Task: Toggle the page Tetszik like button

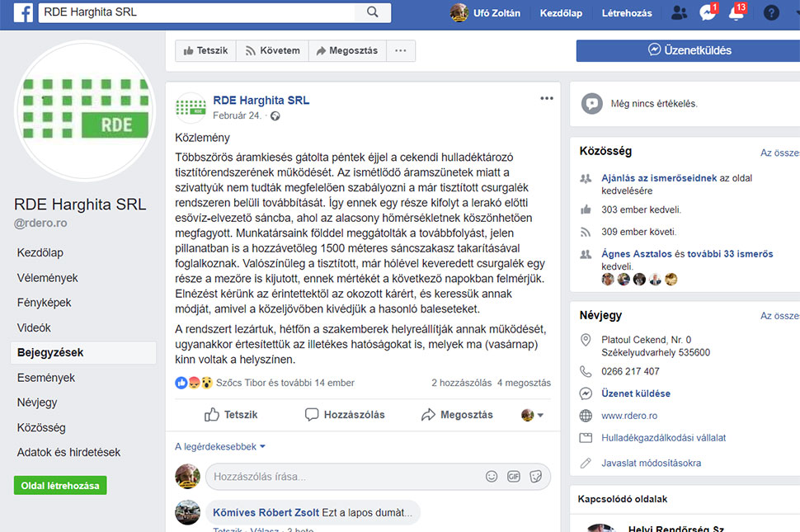Action: [205, 50]
